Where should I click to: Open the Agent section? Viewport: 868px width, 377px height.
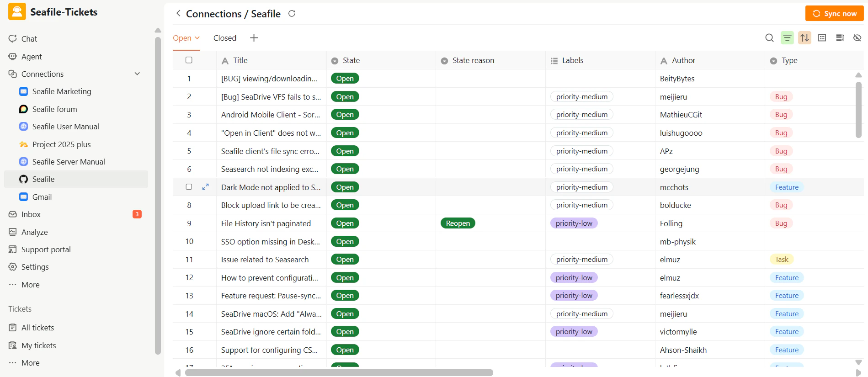[32, 57]
